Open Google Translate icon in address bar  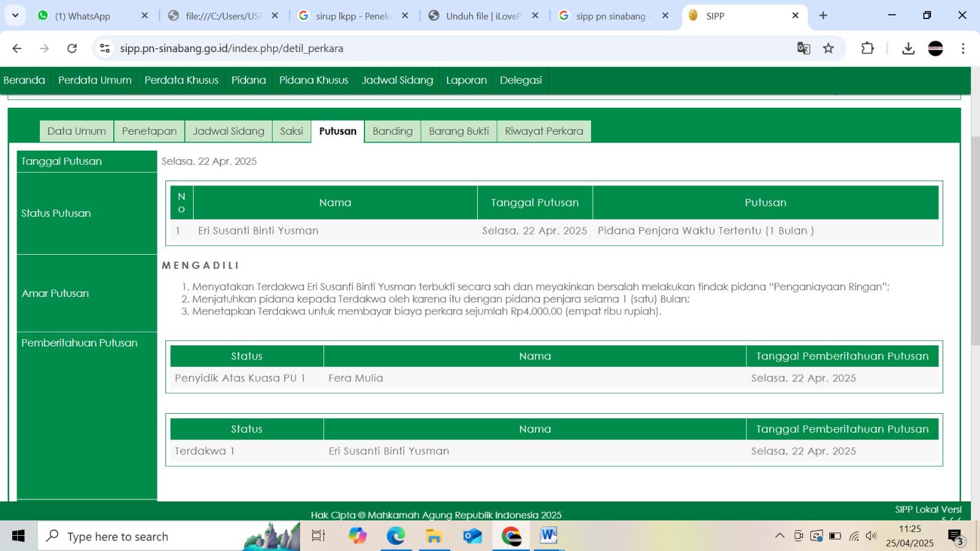tap(803, 48)
